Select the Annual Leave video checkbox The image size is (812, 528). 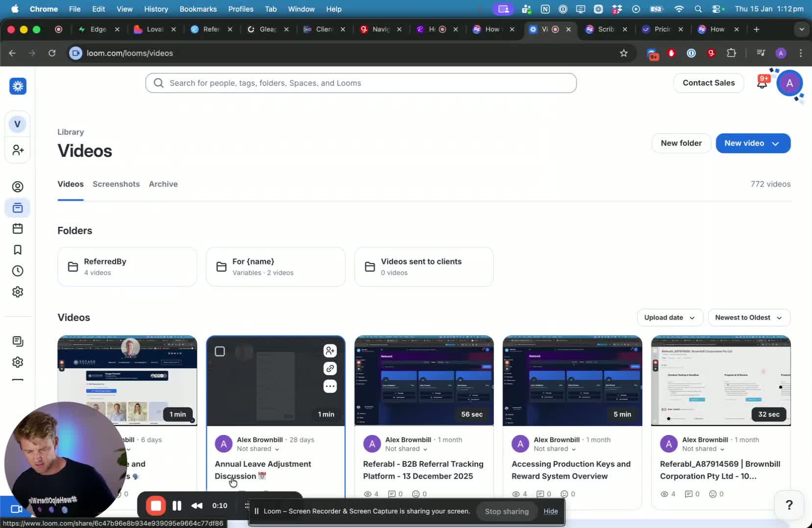coord(220,351)
